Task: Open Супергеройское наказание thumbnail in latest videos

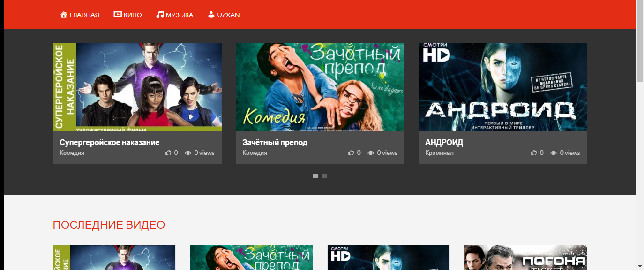Action: coord(114,257)
